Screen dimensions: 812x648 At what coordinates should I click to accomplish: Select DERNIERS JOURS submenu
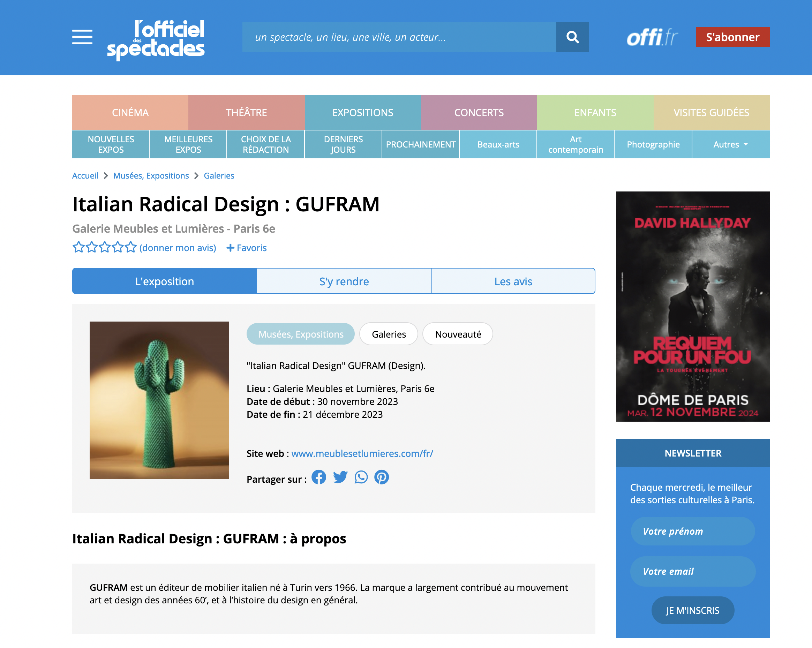click(343, 145)
